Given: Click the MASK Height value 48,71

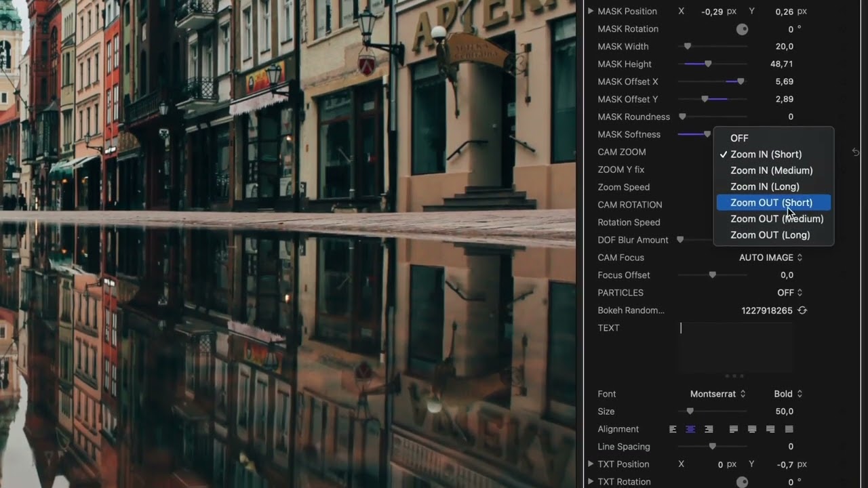Looking at the screenshot, I should pyautogui.click(x=782, y=64).
